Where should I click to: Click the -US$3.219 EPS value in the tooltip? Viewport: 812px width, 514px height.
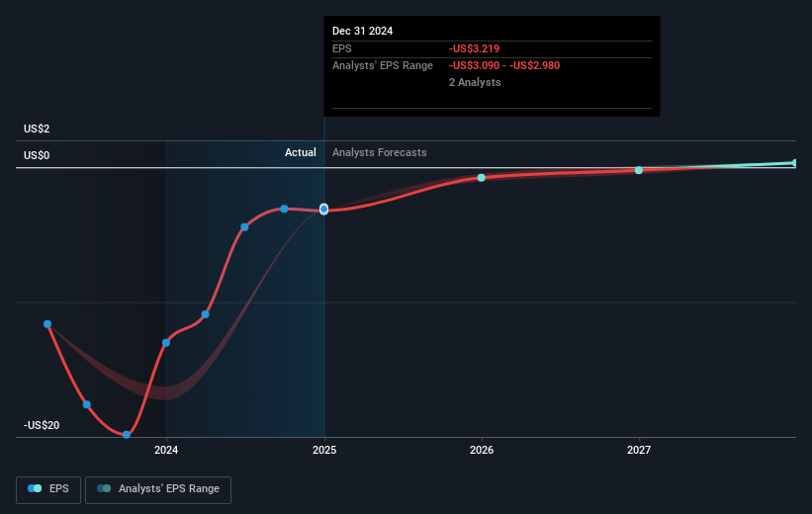point(475,48)
